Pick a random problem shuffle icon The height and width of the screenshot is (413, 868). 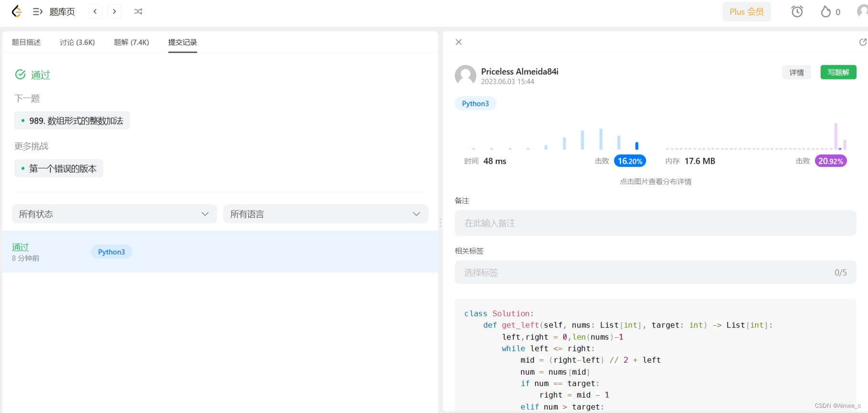coord(138,11)
